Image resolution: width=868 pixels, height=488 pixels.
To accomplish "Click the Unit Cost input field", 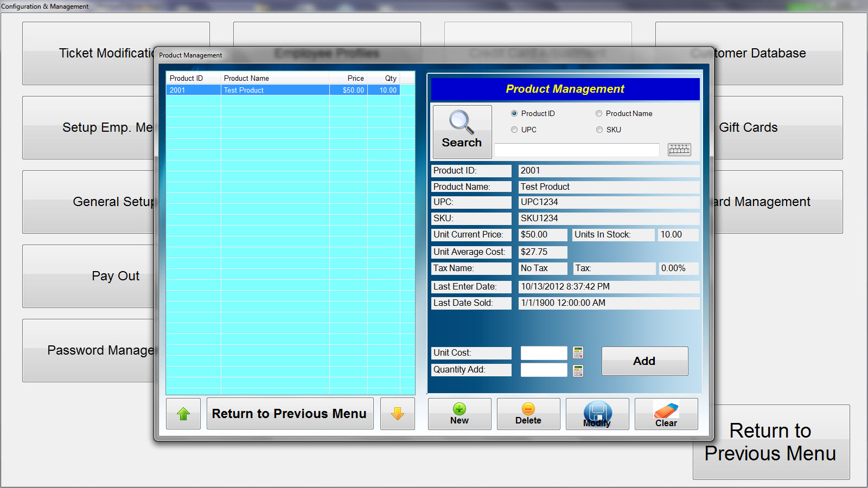I will click(544, 353).
